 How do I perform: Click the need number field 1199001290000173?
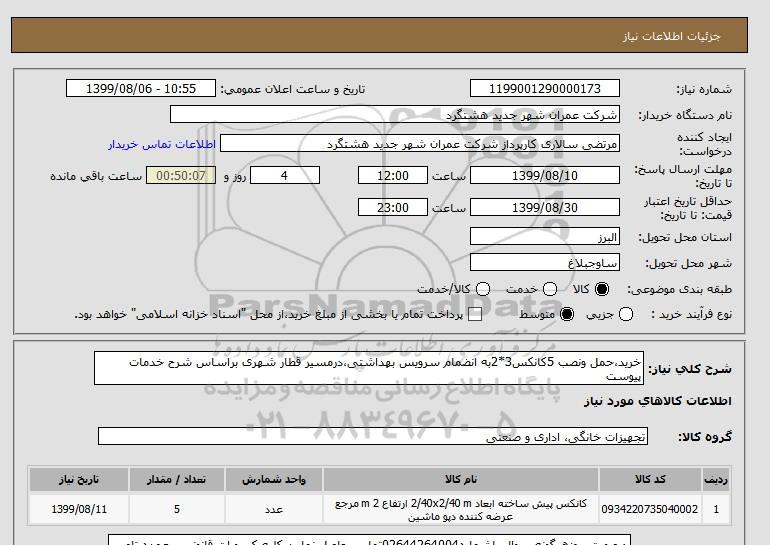pyautogui.click(x=545, y=88)
